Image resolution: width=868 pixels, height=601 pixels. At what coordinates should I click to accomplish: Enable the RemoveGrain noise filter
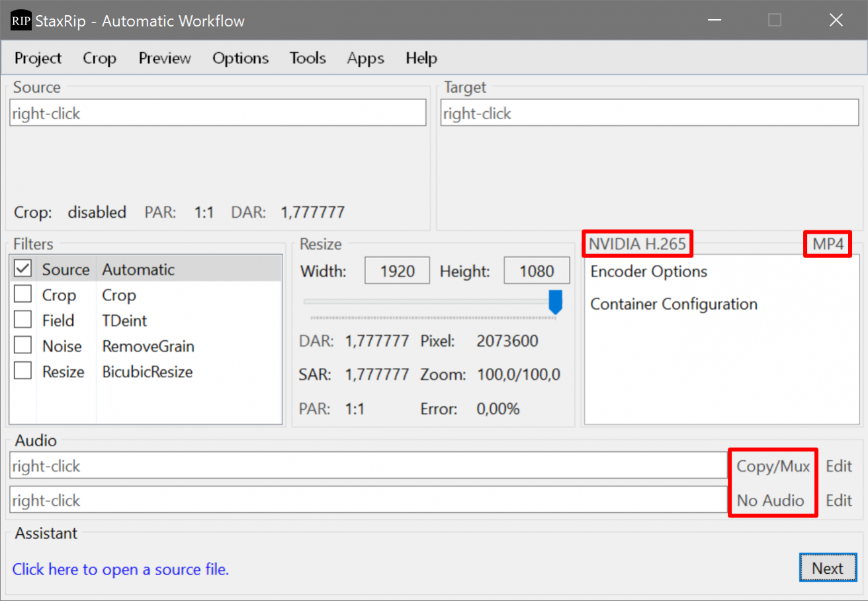pyautogui.click(x=22, y=346)
